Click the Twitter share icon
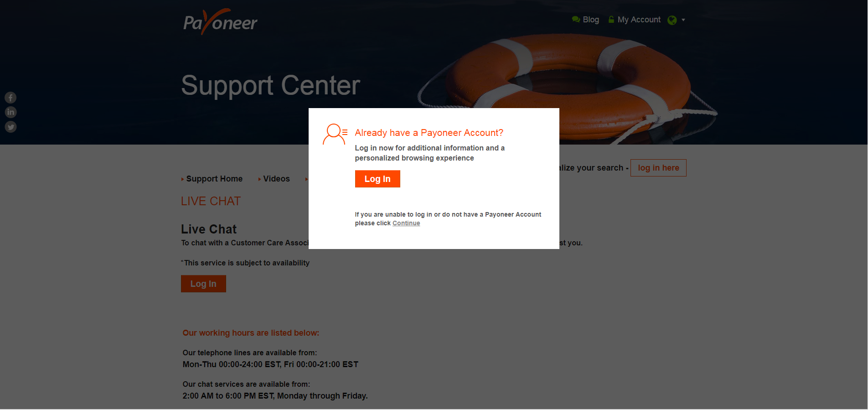The height and width of the screenshot is (410, 868). click(10, 127)
